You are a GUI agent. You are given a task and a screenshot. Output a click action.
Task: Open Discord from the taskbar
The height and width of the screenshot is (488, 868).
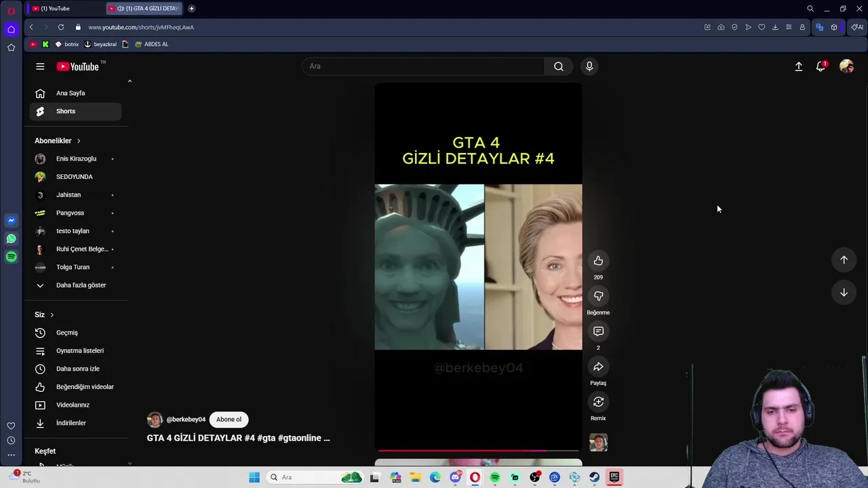tap(455, 477)
